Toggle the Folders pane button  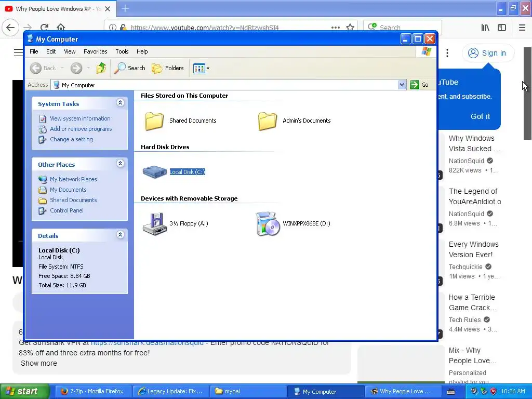click(168, 68)
